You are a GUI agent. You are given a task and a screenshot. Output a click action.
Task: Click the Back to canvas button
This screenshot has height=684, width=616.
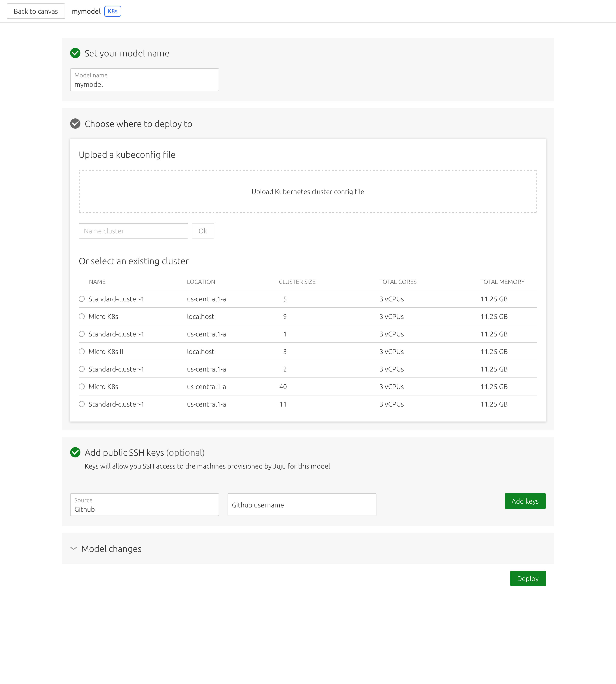pyautogui.click(x=36, y=11)
